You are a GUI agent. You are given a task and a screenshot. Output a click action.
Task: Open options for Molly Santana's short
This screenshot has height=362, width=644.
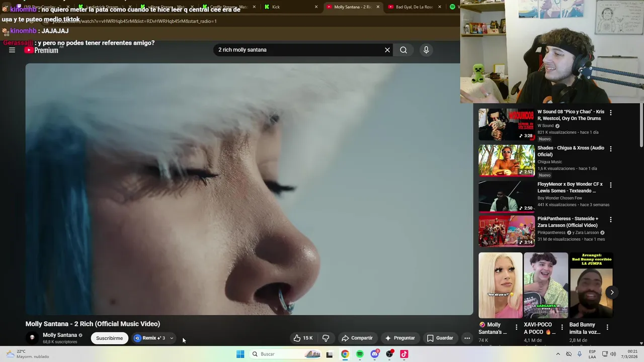pos(516,327)
